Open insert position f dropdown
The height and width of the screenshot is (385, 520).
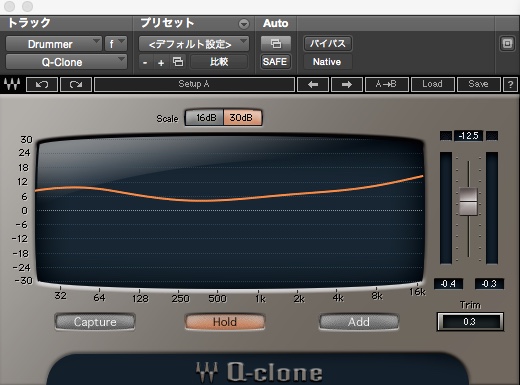(x=116, y=44)
